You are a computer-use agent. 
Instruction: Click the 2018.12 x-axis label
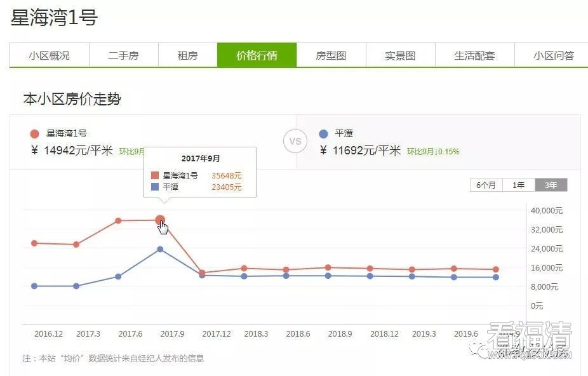pos(384,334)
